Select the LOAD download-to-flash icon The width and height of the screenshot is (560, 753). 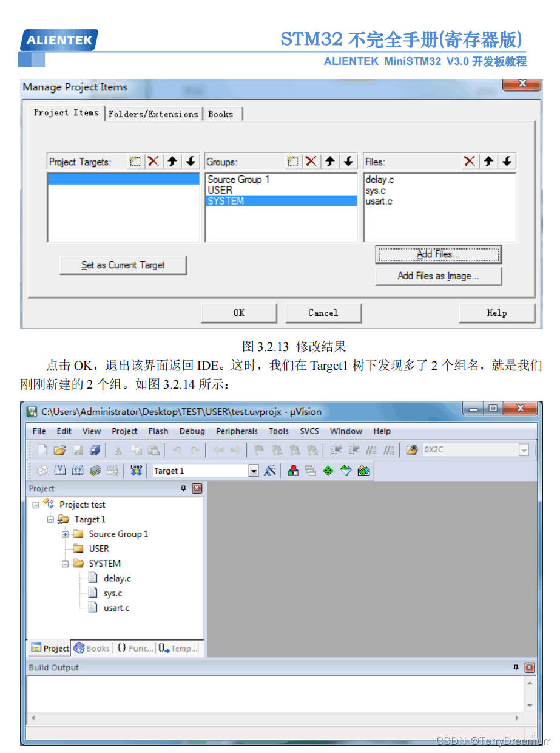tap(136, 470)
